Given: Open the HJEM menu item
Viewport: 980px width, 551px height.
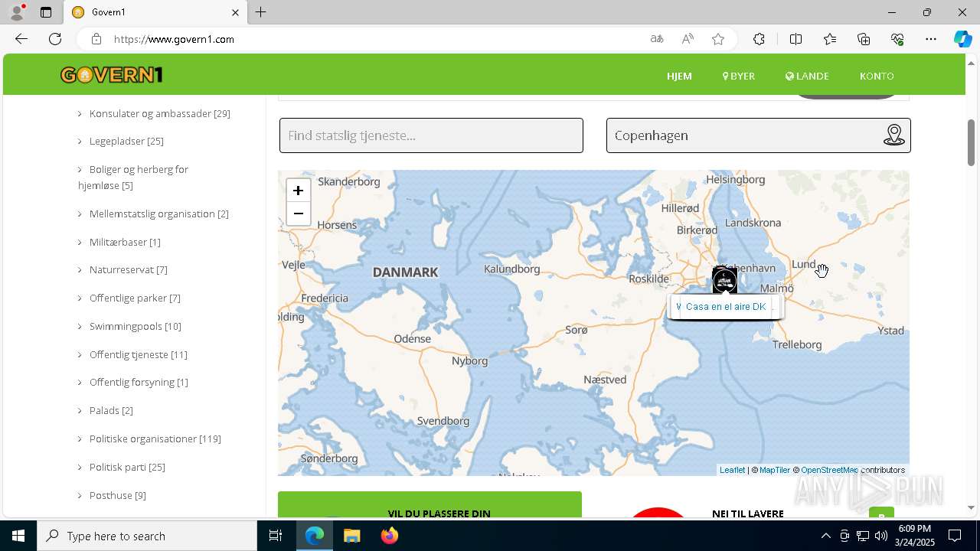Looking at the screenshot, I should coord(679,76).
